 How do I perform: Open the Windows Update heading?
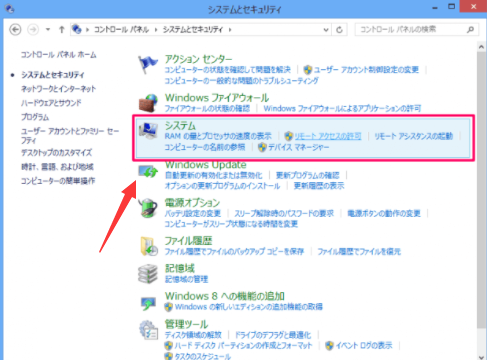click(206, 165)
